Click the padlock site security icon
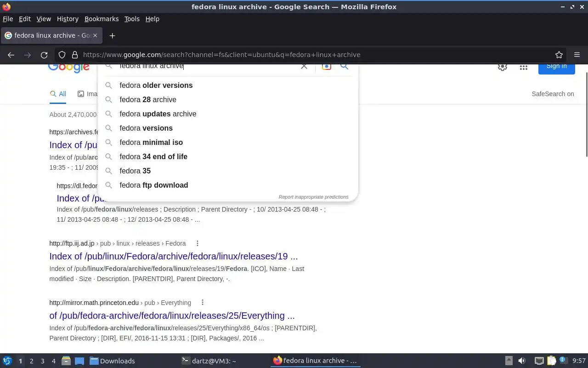 74,55
